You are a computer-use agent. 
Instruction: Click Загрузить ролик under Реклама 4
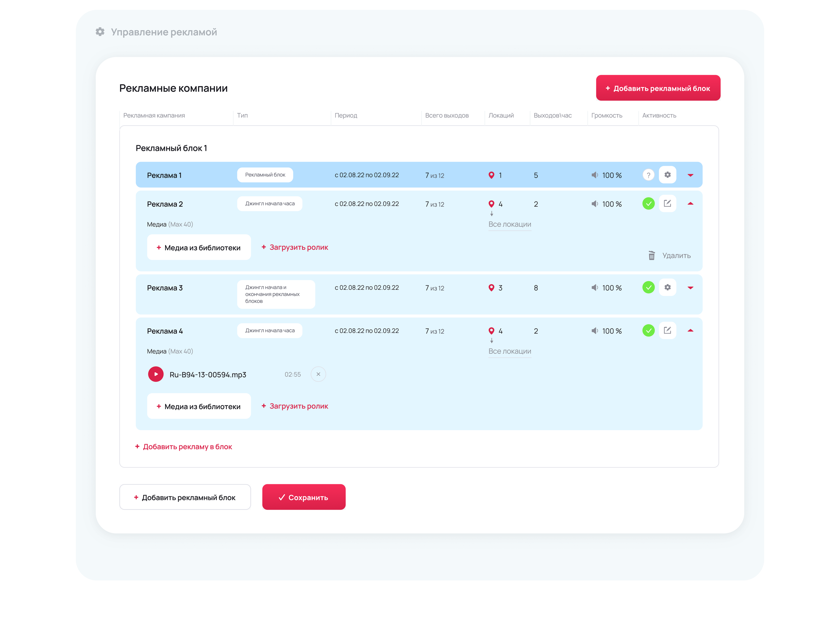pos(295,406)
